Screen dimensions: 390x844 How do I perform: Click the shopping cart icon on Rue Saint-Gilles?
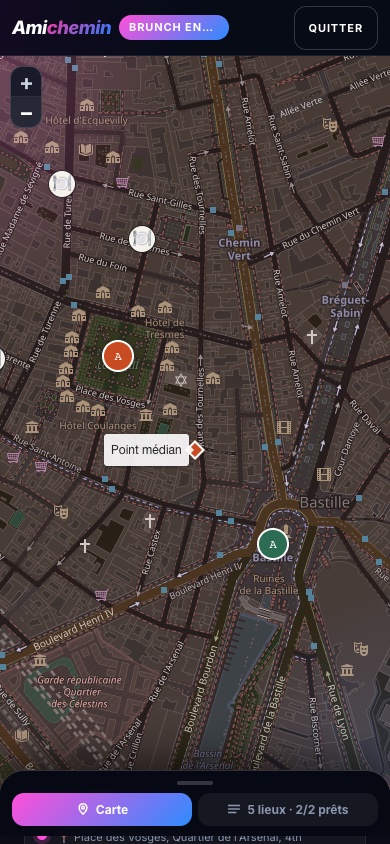[123, 182]
